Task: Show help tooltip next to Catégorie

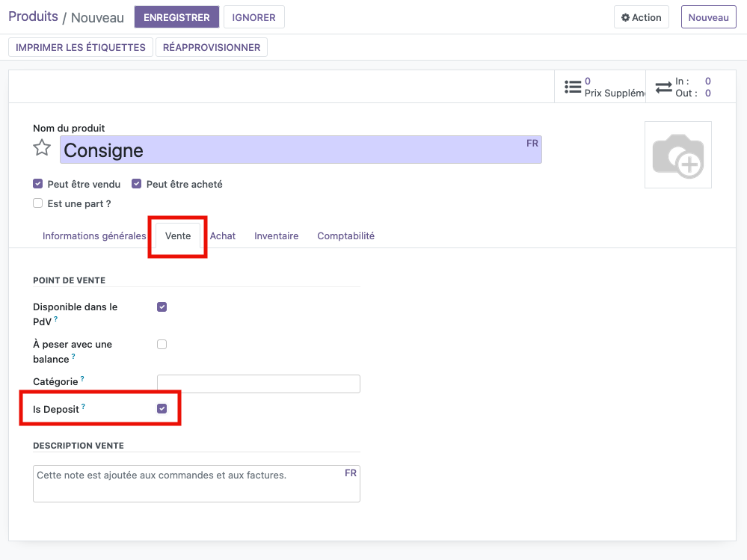Action: [82, 379]
